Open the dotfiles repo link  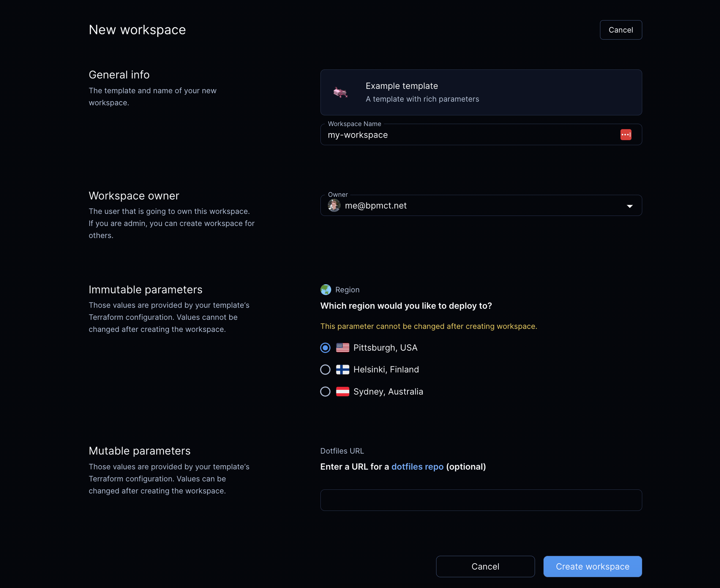[x=417, y=466]
